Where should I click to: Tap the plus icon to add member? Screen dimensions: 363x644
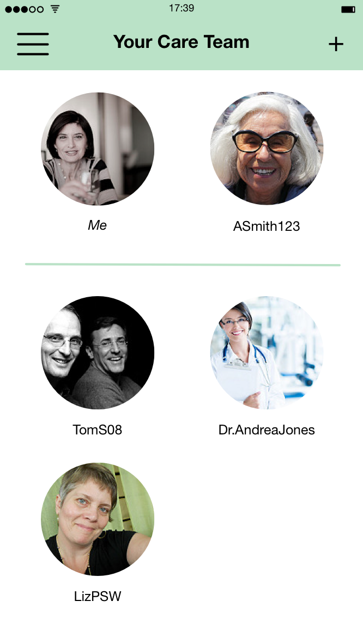pyautogui.click(x=336, y=44)
